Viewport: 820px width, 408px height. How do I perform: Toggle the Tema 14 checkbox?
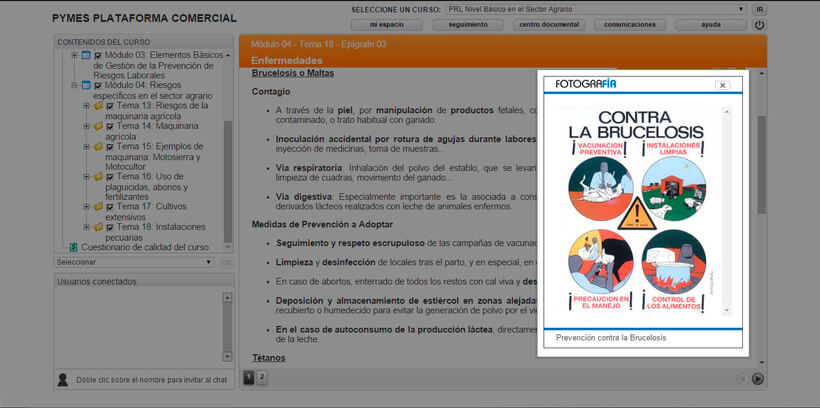[110, 127]
